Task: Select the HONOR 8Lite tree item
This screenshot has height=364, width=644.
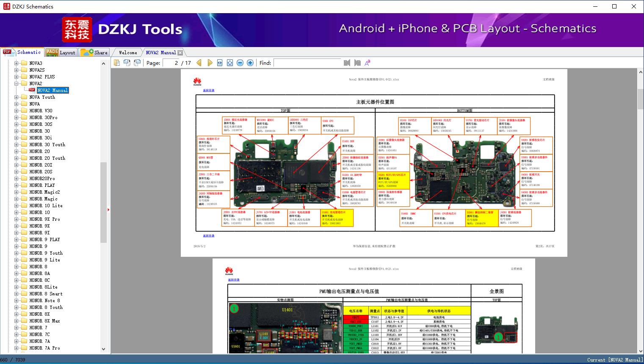Action: pos(43,287)
